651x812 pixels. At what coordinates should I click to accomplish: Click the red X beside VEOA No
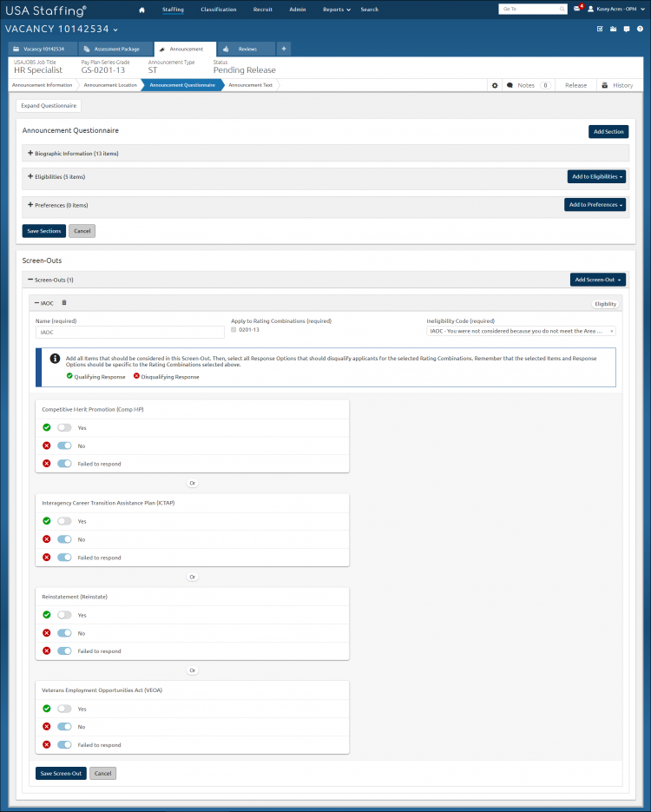pyautogui.click(x=47, y=727)
